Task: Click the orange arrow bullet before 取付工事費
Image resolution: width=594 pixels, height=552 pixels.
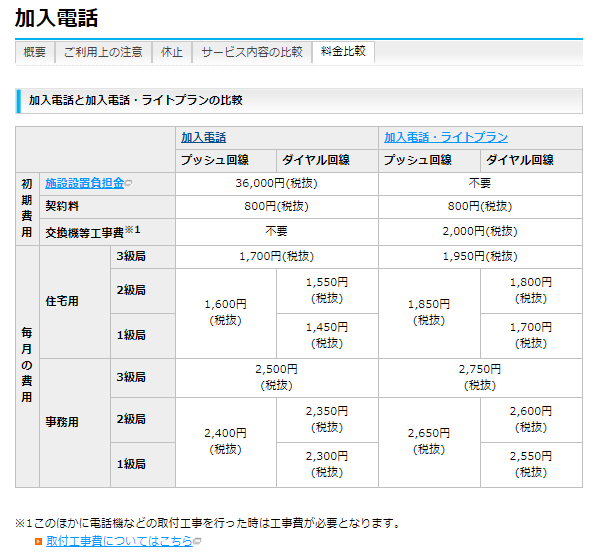Action: pyautogui.click(x=38, y=542)
